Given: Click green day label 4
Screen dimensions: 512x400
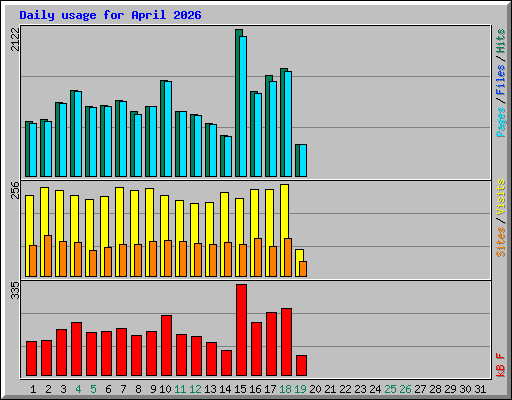Looking at the screenshot, I should (x=78, y=389).
